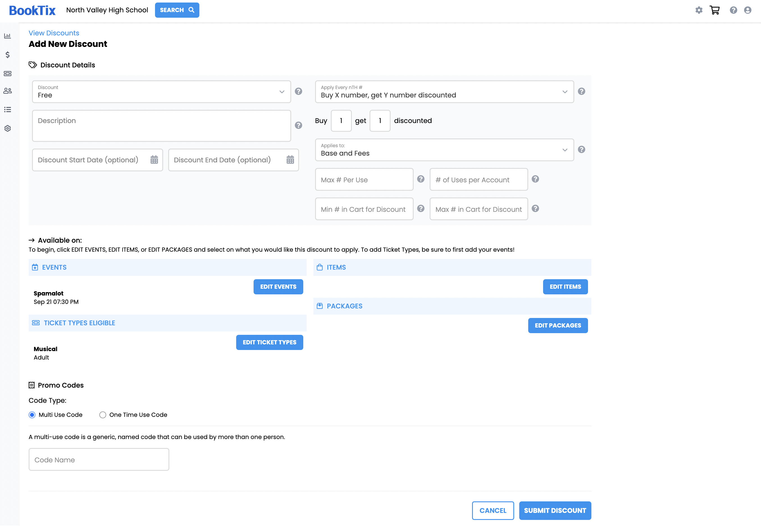The image size is (761, 532).
Task: Open the Discount type dropdown
Action: [x=162, y=92]
